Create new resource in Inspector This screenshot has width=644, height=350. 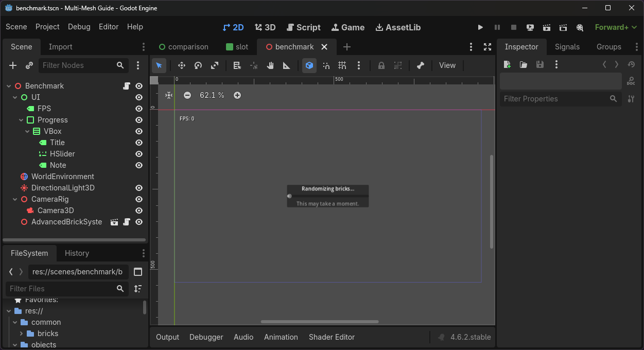pyautogui.click(x=507, y=64)
